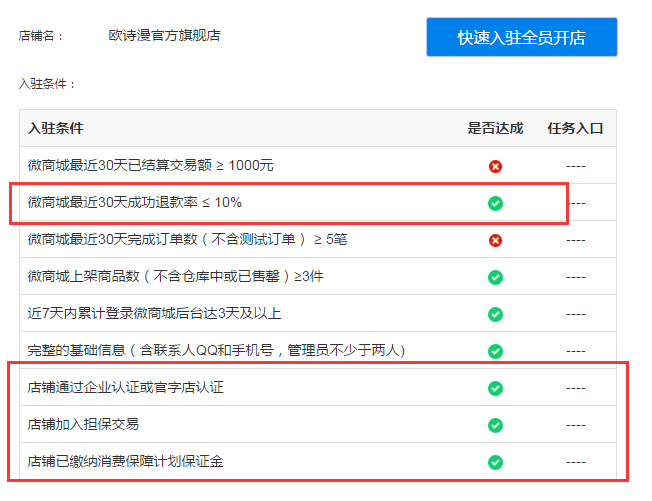
Task: Click the 店铺名 label
Action: pos(40,36)
